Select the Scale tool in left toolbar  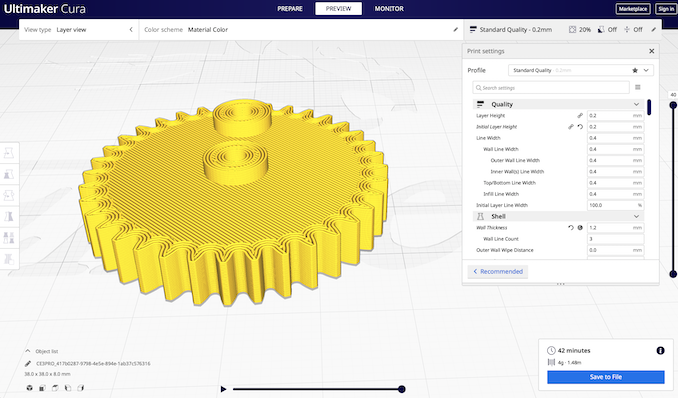point(9,174)
